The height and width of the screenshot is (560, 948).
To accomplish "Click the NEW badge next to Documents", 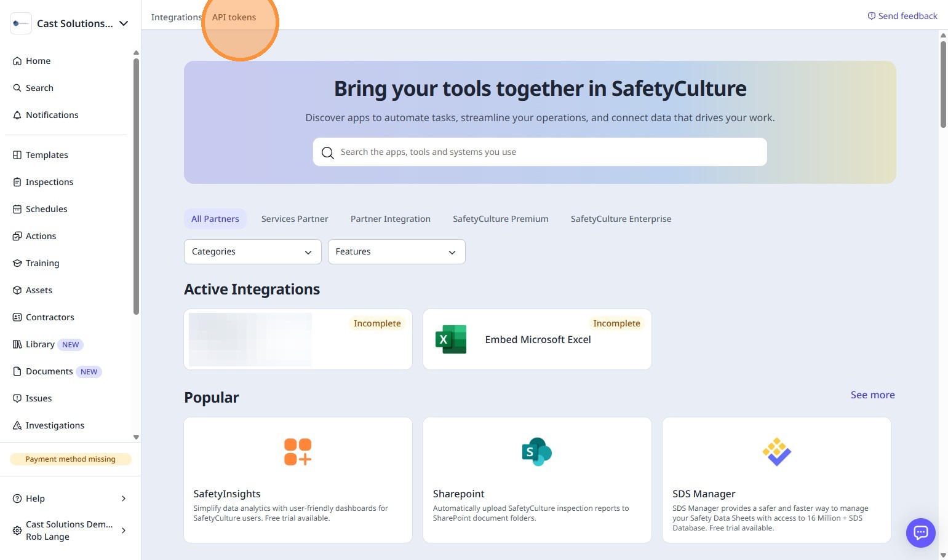I will 89,372.
